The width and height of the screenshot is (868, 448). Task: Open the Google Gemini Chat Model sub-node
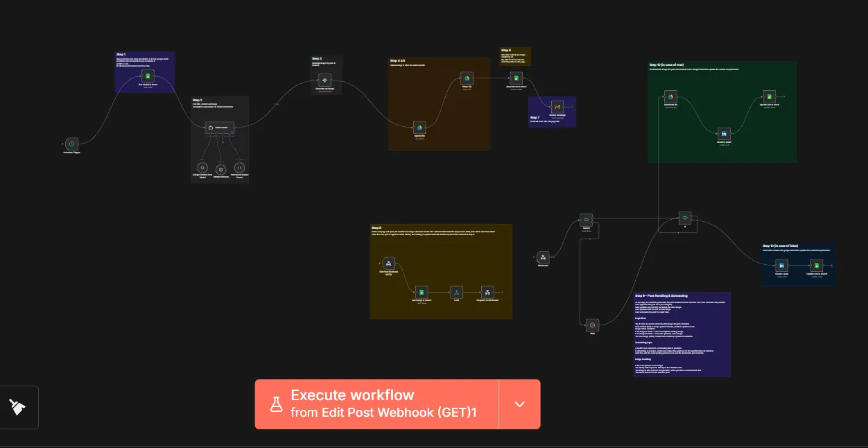pos(202,168)
